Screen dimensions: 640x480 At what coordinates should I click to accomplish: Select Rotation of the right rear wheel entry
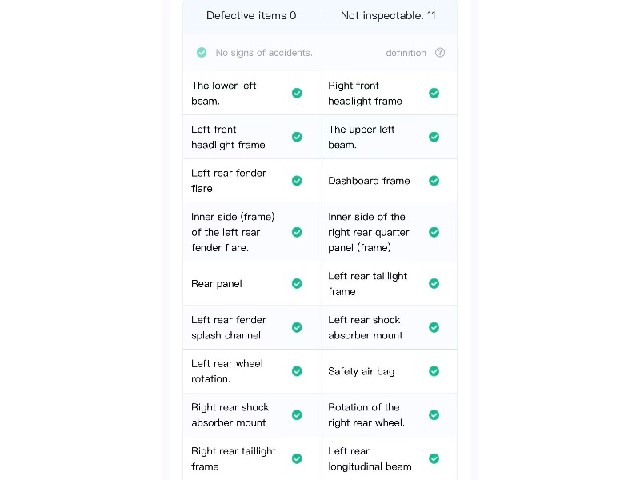coord(389,415)
